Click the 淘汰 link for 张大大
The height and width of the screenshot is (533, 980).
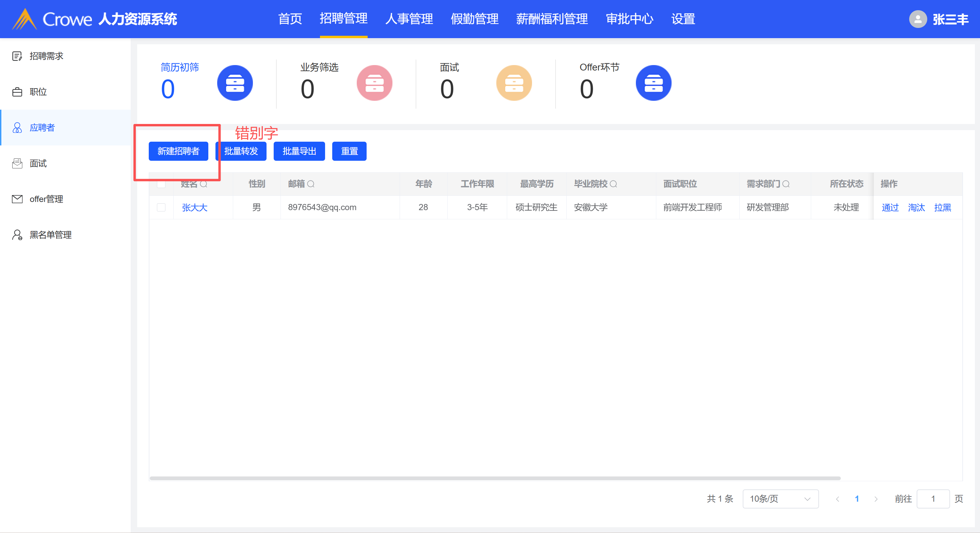(x=916, y=207)
